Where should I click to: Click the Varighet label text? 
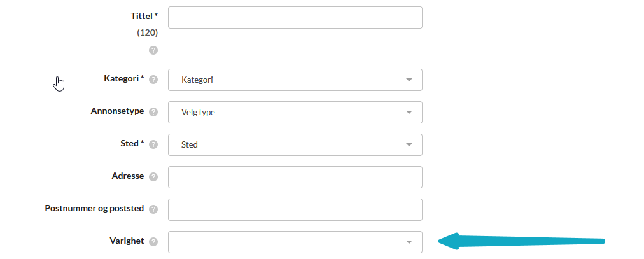[x=127, y=241]
